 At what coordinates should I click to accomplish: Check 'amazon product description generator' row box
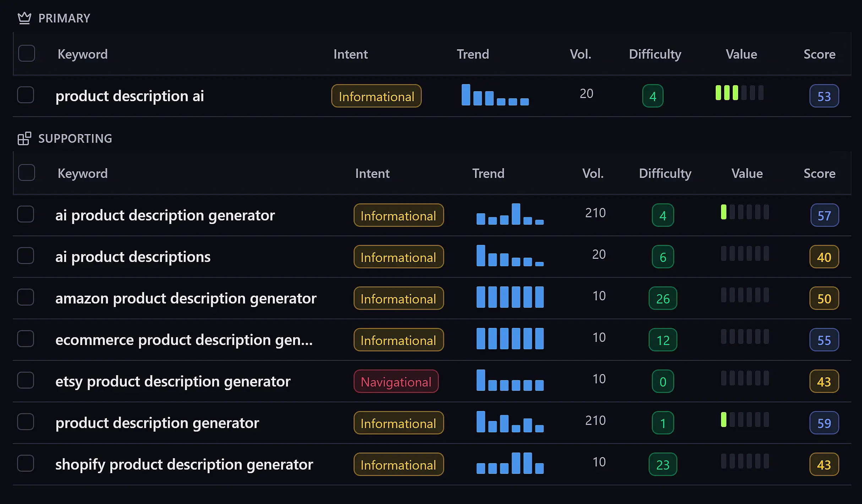26,297
